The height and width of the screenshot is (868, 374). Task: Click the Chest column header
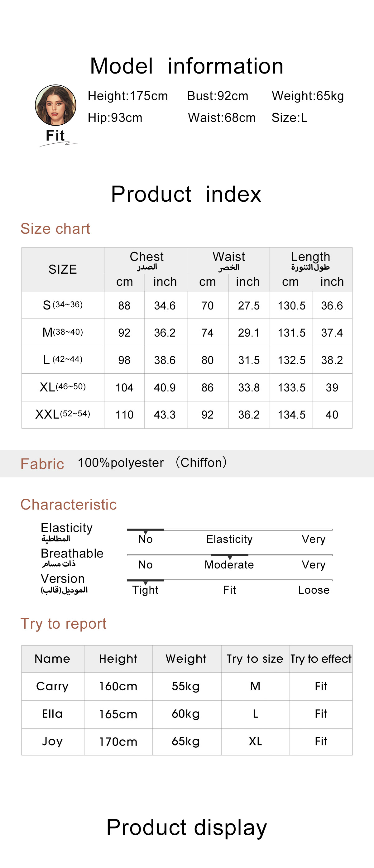146,260
